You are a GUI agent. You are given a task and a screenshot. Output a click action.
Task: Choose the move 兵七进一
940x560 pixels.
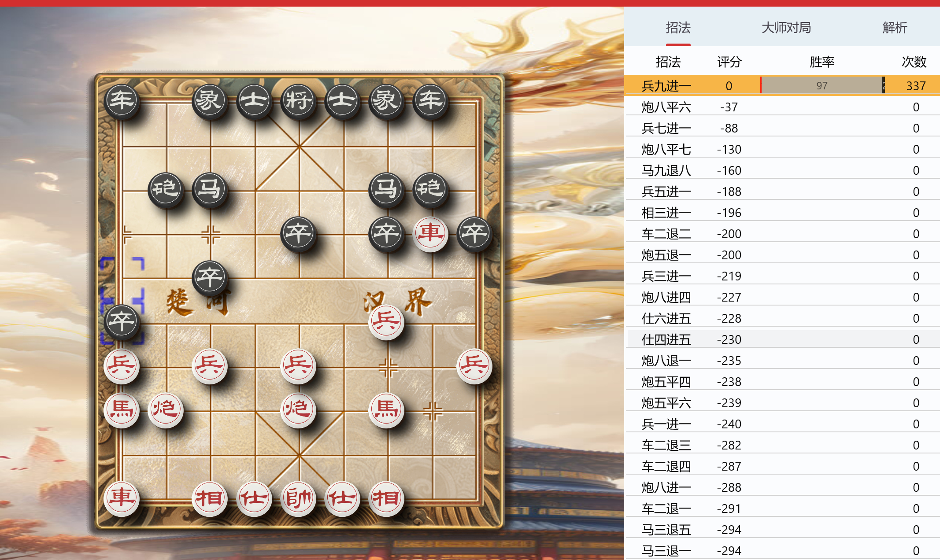[782, 128]
